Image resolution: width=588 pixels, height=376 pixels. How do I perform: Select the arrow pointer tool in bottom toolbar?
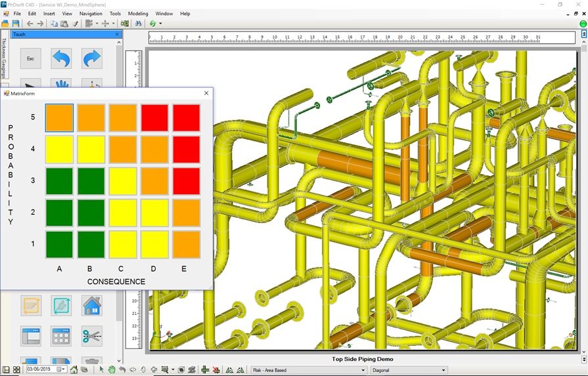tap(101, 369)
